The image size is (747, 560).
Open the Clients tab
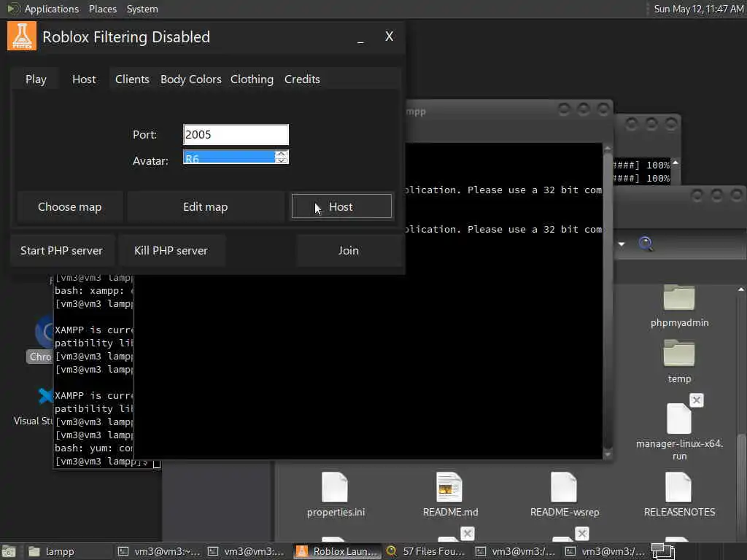[x=132, y=79]
